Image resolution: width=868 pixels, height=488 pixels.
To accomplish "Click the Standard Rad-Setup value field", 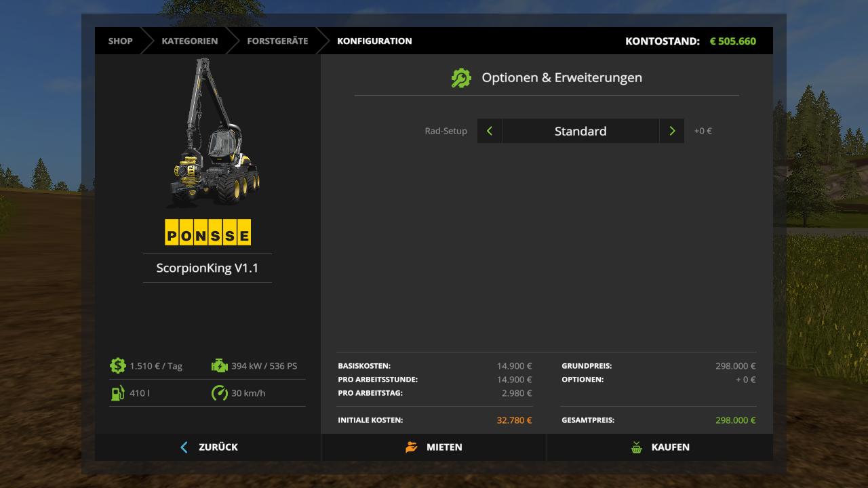I will pos(580,131).
